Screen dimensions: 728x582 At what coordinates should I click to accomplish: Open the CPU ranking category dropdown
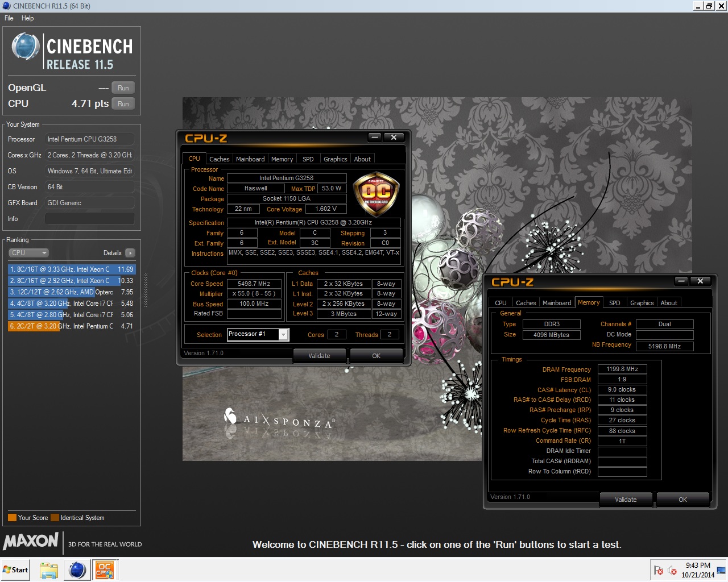28,253
